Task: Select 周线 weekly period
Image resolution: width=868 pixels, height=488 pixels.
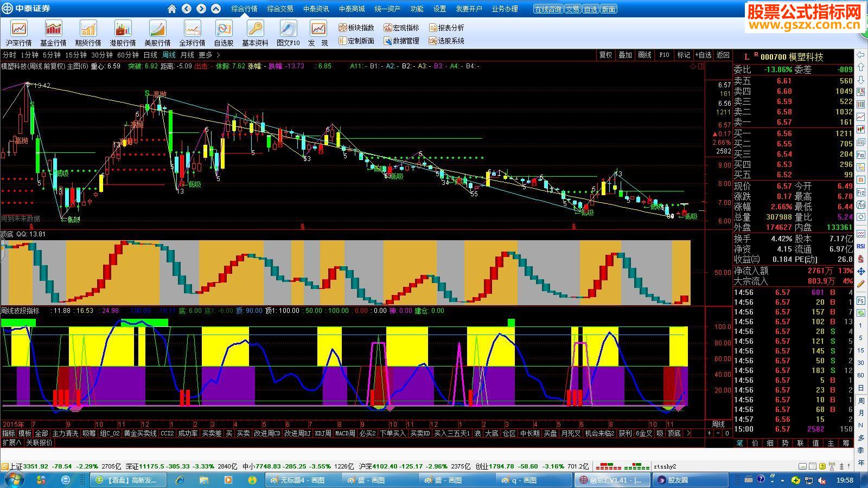Action: [169, 55]
